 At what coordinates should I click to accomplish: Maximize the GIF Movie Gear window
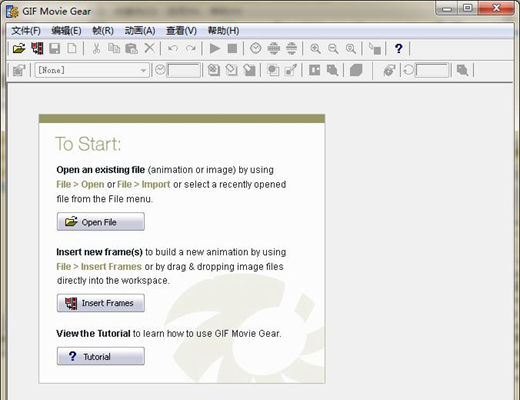pyautogui.click(x=468, y=8)
